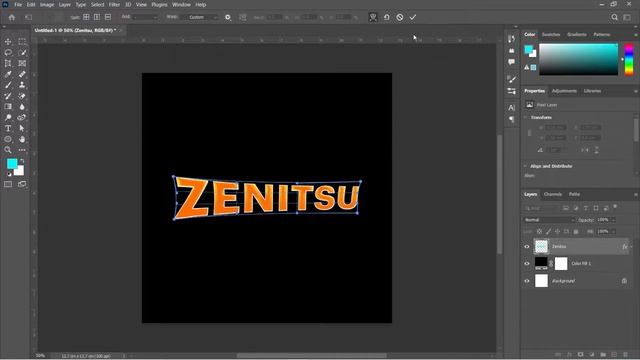The height and width of the screenshot is (360, 640).
Task: Open the Grid dropdown in options bar
Action: pyautogui.click(x=145, y=17)
